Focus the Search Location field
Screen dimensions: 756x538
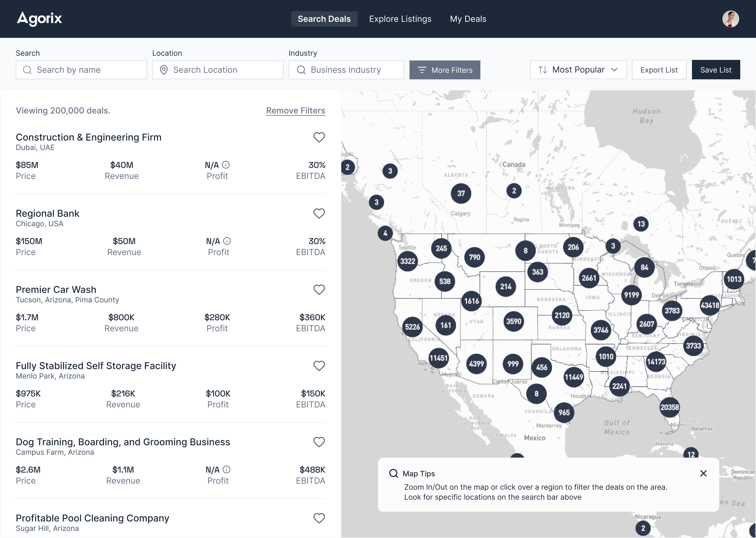click(218, 70)
